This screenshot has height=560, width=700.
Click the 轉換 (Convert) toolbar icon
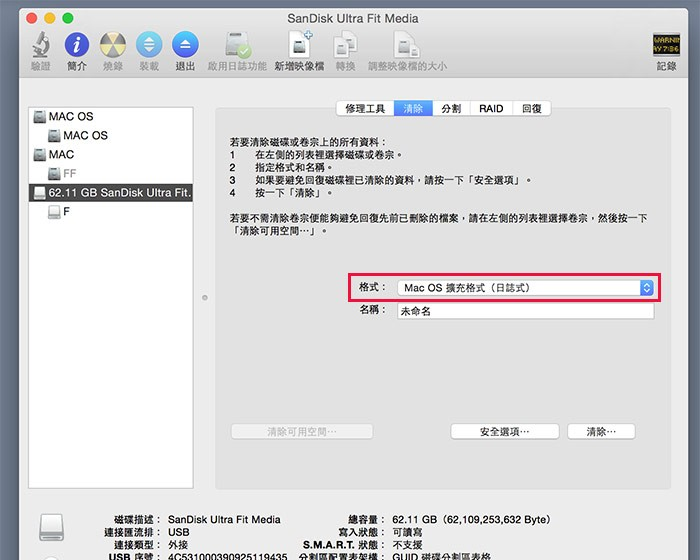click(345, 45)
